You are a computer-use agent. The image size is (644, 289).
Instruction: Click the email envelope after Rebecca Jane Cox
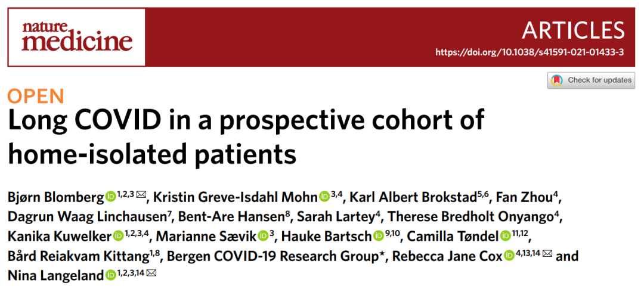point(547,254)
